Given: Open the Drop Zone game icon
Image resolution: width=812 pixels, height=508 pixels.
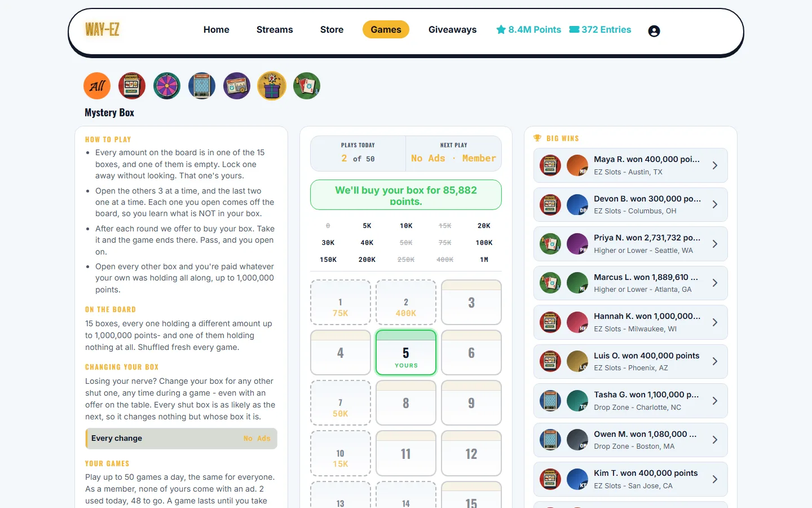Looking at the screenshot, I should click(x=202, y=86).
